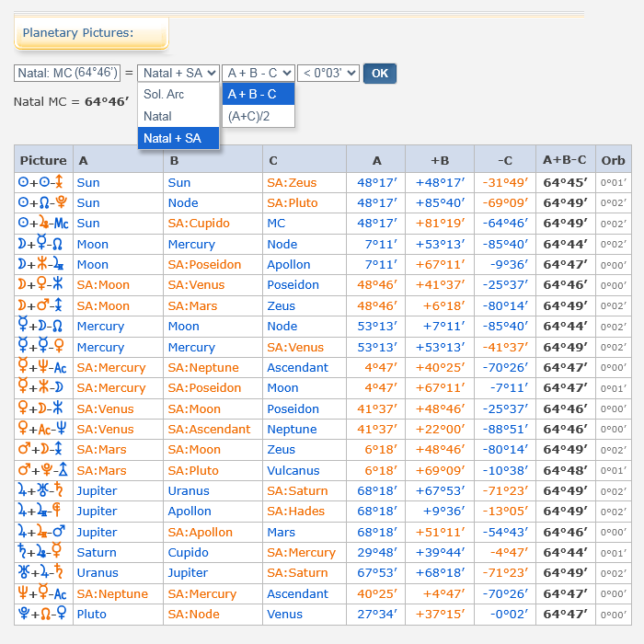Click Venus+Ascendant-Neptune picture glyph
This screenshot has height=644, width=644.
point(42,429)
